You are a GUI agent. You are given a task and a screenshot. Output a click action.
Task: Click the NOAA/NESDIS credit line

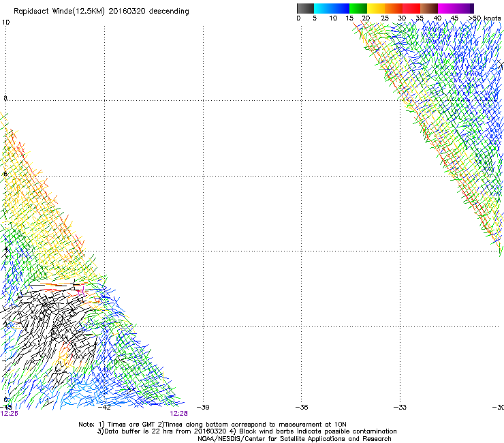(294, 439)
